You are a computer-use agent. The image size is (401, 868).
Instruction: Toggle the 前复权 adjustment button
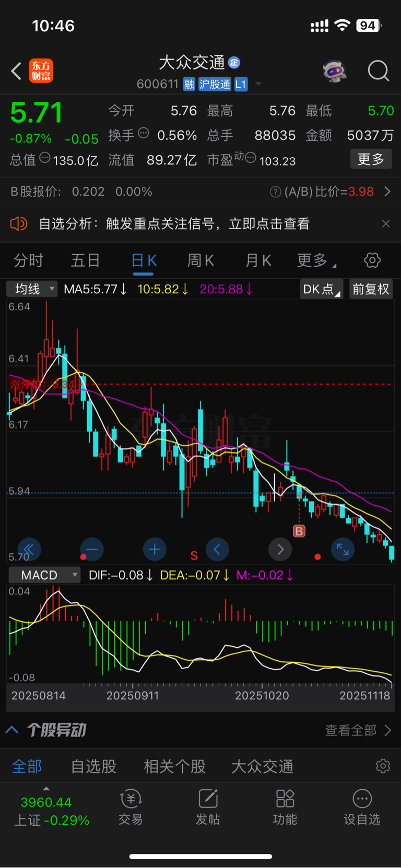coord(371,289)
